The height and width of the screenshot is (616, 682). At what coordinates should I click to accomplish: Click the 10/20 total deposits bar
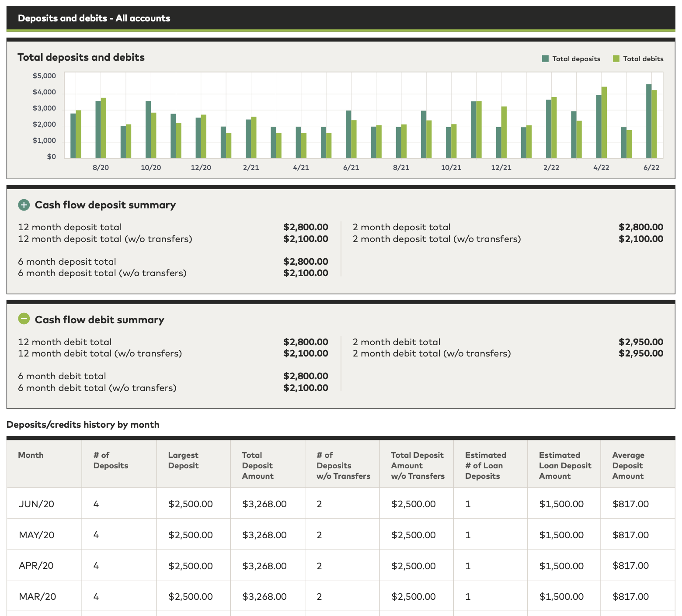148,129
